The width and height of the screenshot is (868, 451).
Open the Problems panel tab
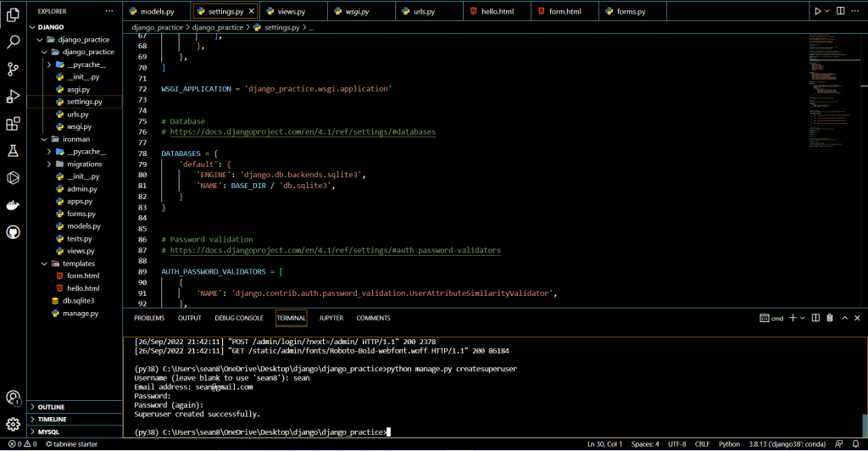coord(149,318)
